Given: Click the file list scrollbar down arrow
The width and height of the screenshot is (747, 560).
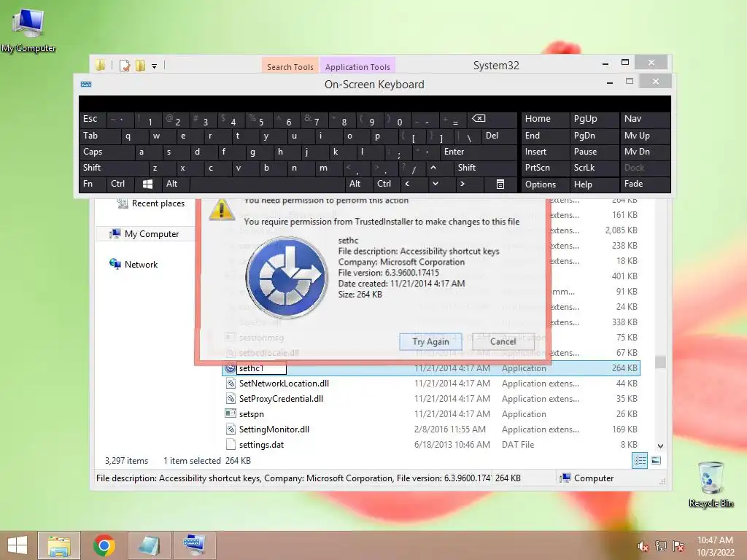Looking at the screenshot, I should coord(660,446).
